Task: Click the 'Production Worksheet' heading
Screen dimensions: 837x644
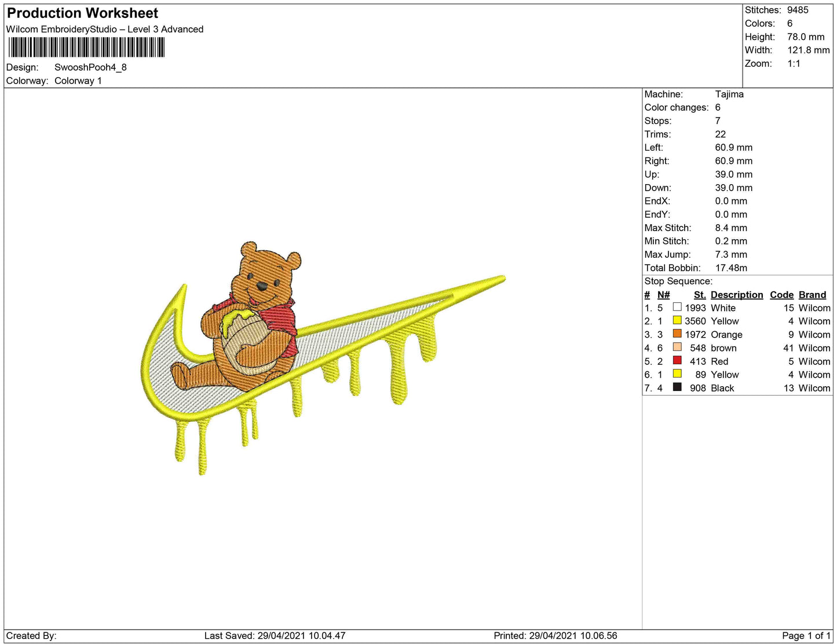Action: tap(82, 13)
